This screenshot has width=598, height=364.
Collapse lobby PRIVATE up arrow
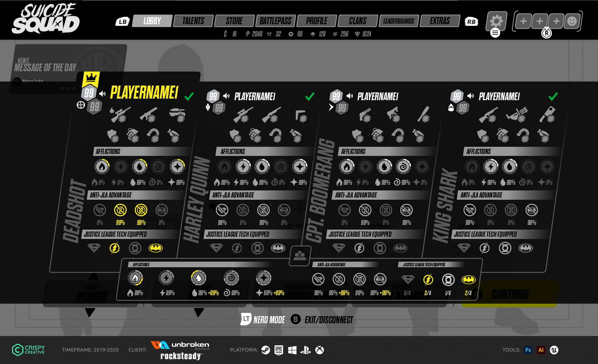point(93,276)
